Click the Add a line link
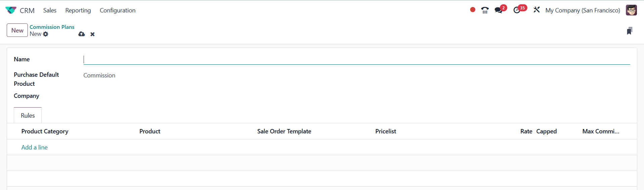 coord(35,147)
